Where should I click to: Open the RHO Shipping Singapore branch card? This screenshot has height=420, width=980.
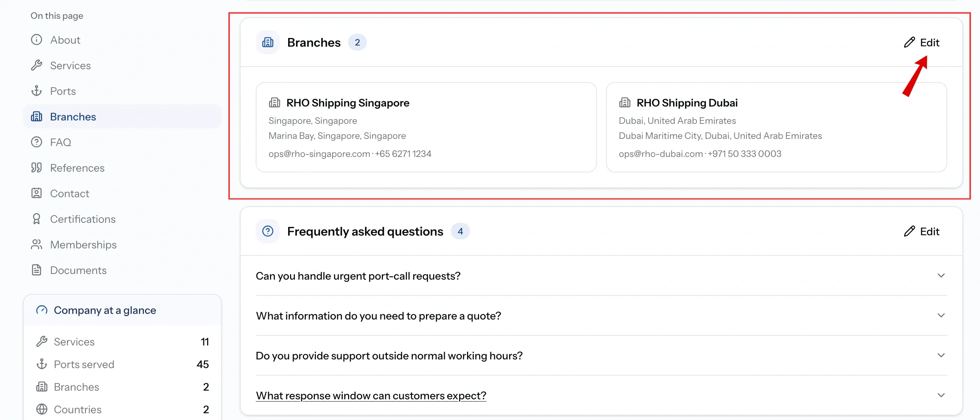click(x=426, y=127)
